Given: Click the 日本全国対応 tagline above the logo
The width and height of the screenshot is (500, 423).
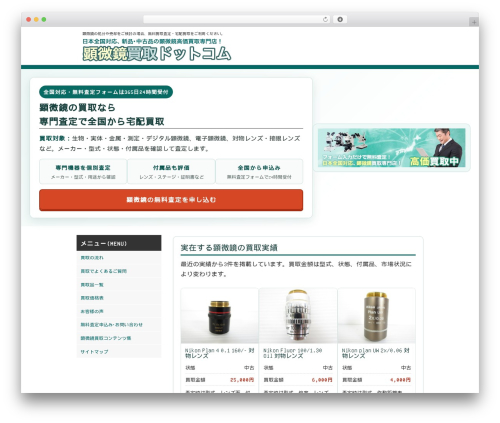Looking at the screenshot, I should click(x=152, y=41).
